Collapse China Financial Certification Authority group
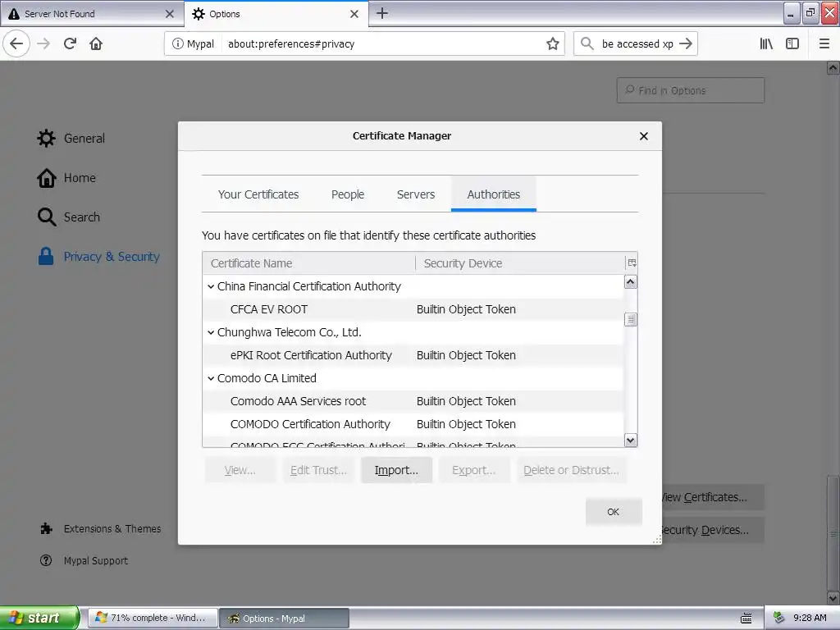 211,286
